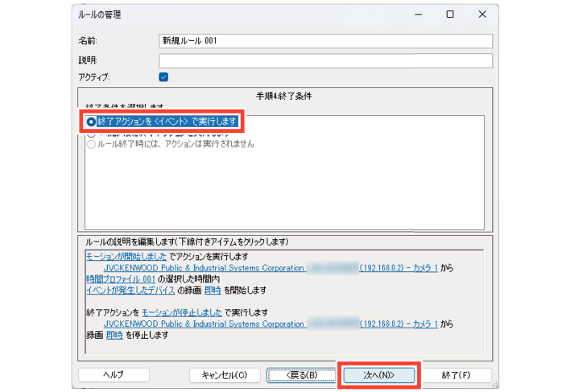The width and height of the screenshot is (570, 392).
Task: Click the イベントが発生したデバイス link
Action: pyautogui.click(x=130, y=291)
